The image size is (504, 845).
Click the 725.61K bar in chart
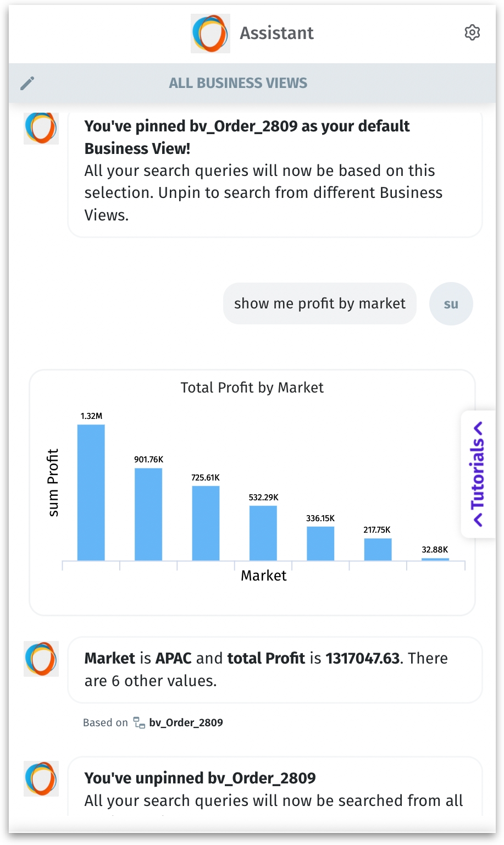click(x=206, y=523)
